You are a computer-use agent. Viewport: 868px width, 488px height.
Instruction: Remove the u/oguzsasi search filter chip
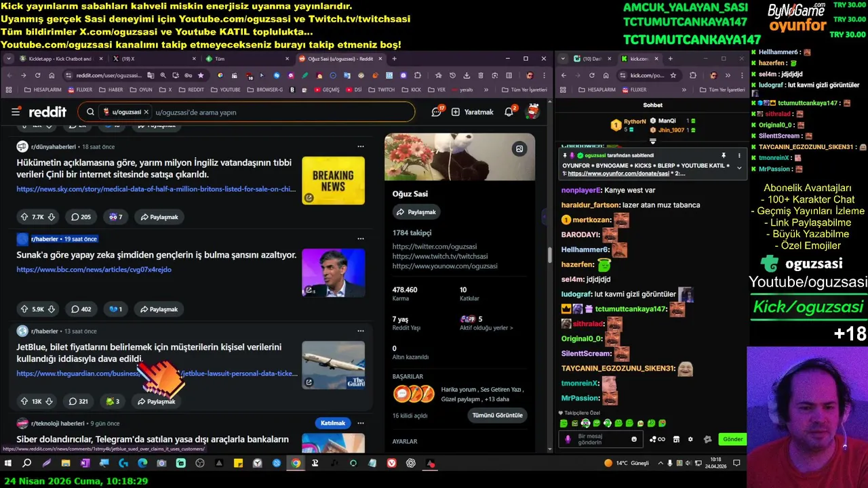[x=146, y=112]
